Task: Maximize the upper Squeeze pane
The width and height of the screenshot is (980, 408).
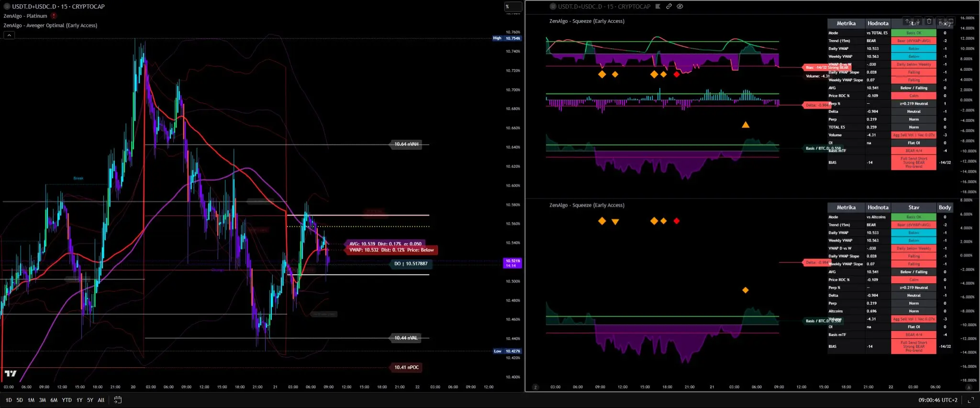Action: (951, 21)
